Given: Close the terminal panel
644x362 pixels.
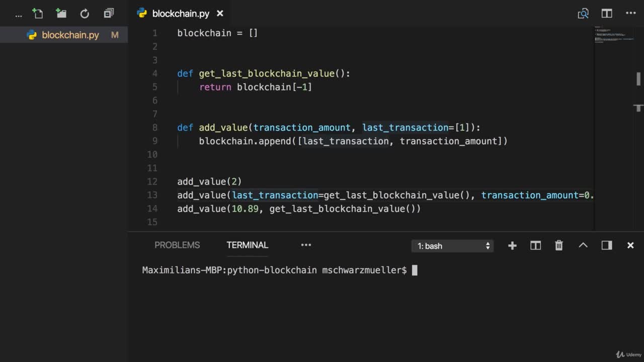Looking at the screenshot, I should coord(630,245).
